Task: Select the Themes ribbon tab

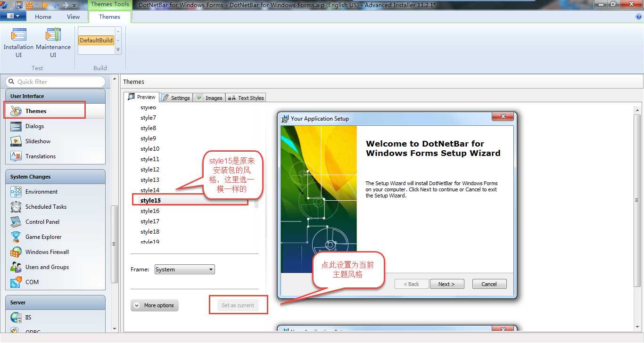Action: pos(109,16)
